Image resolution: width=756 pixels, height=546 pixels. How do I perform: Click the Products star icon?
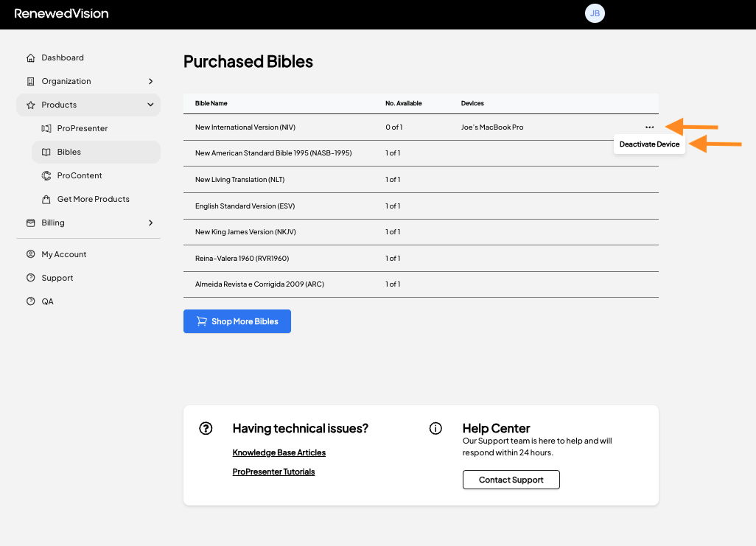point(31,105)
